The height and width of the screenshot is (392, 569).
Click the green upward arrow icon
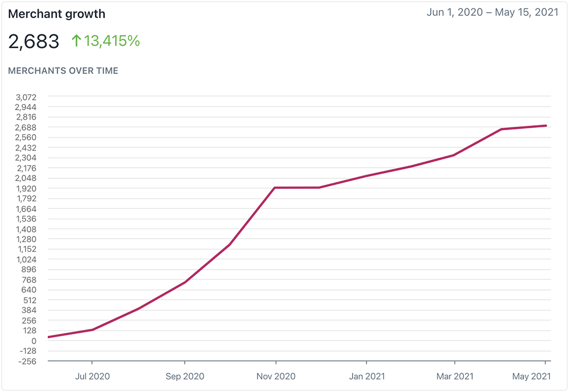pos(76,40)
